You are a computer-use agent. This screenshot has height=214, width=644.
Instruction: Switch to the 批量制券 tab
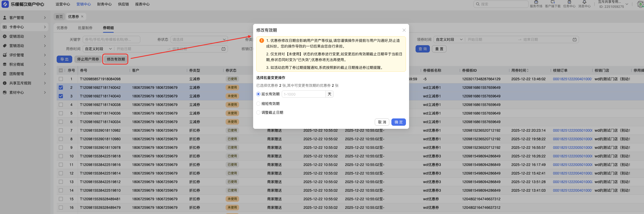click(85, 28)
